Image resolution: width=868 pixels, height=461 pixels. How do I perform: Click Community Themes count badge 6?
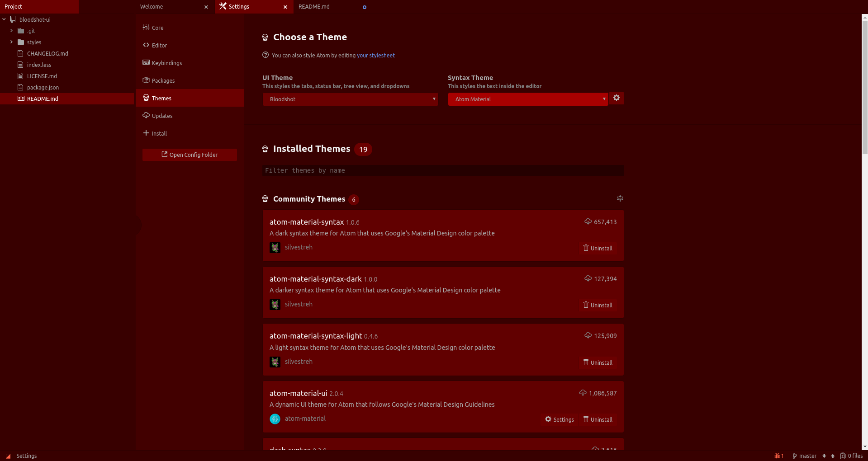point(354,199)
